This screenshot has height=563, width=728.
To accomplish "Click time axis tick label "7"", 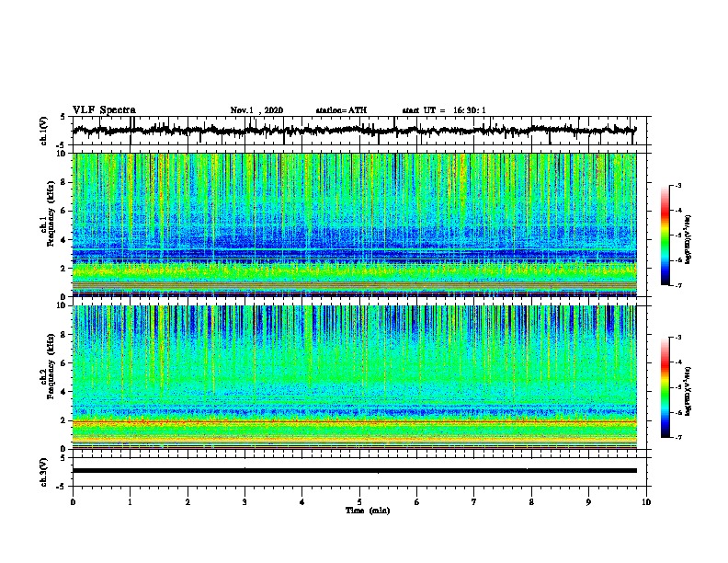I will [x=474, y=502].
